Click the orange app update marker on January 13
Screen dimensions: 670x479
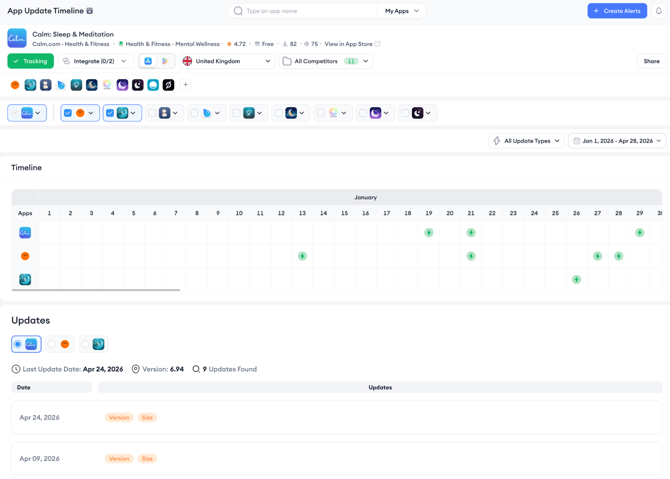302,256
